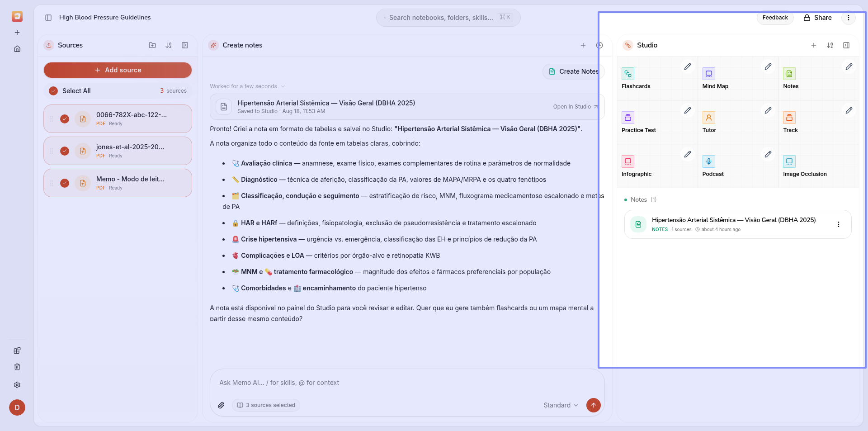Viewport: 868px width, 431px height.
Task: Uncheck the 0066-782X-abc-122 source
Action: pos(65,119)
